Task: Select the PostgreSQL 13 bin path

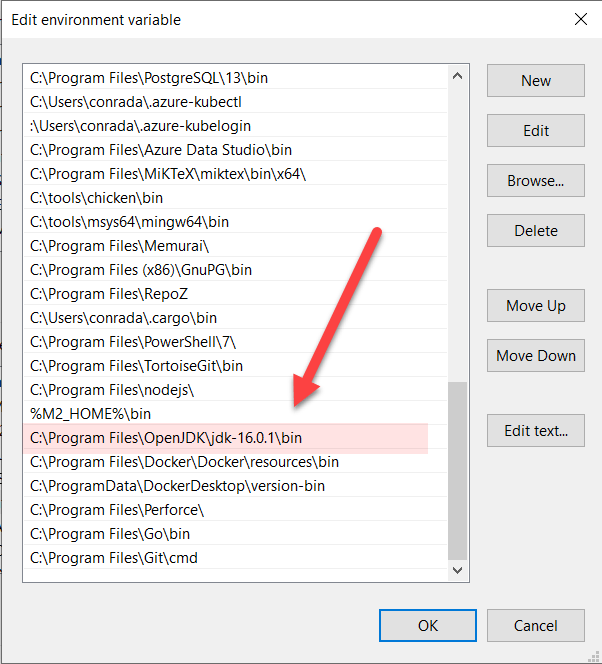Action: tap(149, 78)
